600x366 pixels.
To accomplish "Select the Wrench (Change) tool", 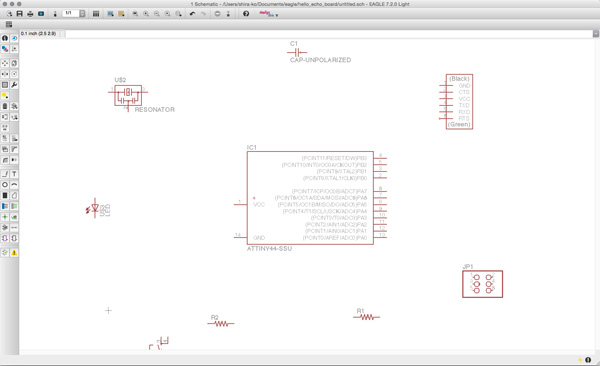I will (x=14, y=85).
